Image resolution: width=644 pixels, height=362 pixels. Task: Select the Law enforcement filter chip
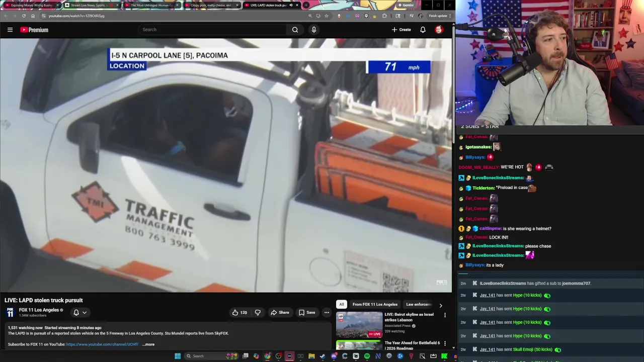coord(419,304)
